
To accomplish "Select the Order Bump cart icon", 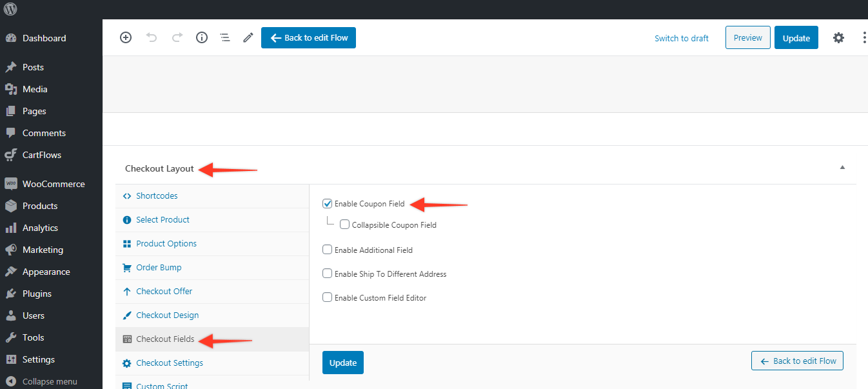I will click(126, 267).
